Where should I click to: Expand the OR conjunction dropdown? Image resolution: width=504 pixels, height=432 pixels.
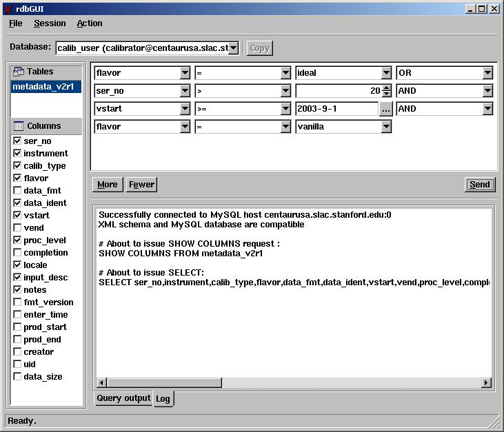click(x=487, y=73)
